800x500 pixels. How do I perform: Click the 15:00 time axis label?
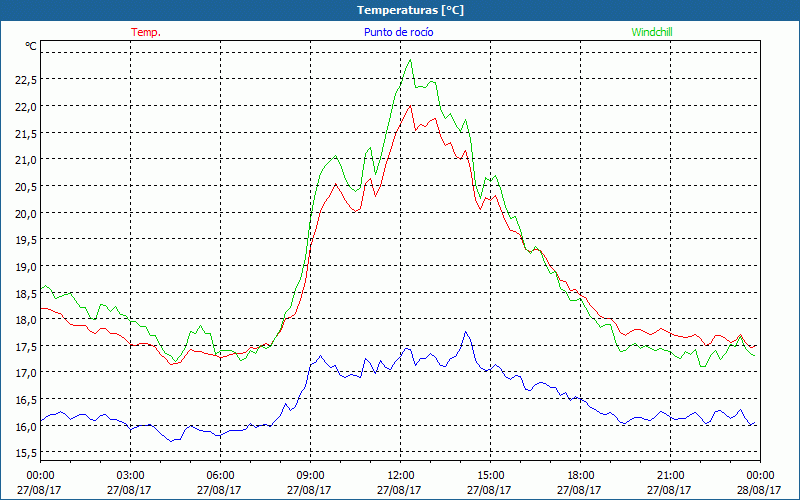click(x=490, y=476)
